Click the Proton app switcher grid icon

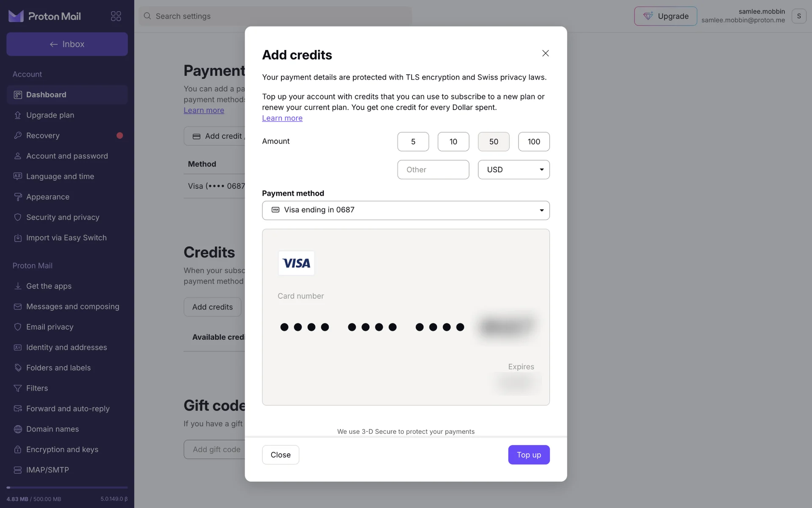pyautogui.click(x=116, y=16)
